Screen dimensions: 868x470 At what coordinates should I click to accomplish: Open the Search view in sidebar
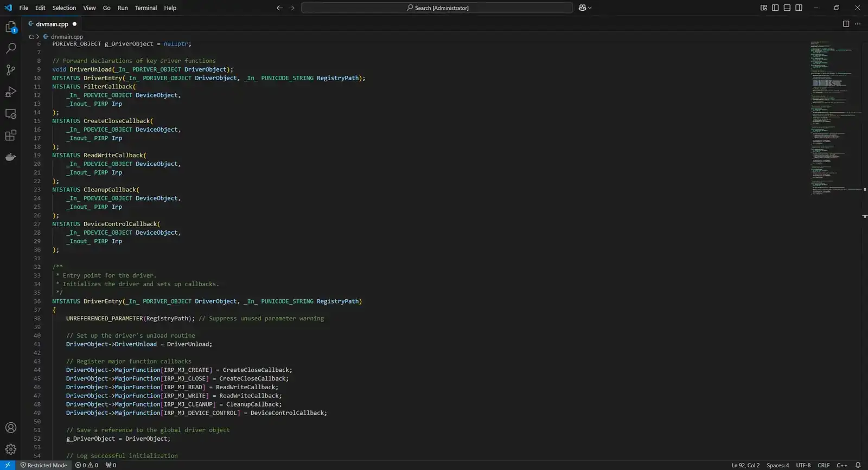coord(11,48)
